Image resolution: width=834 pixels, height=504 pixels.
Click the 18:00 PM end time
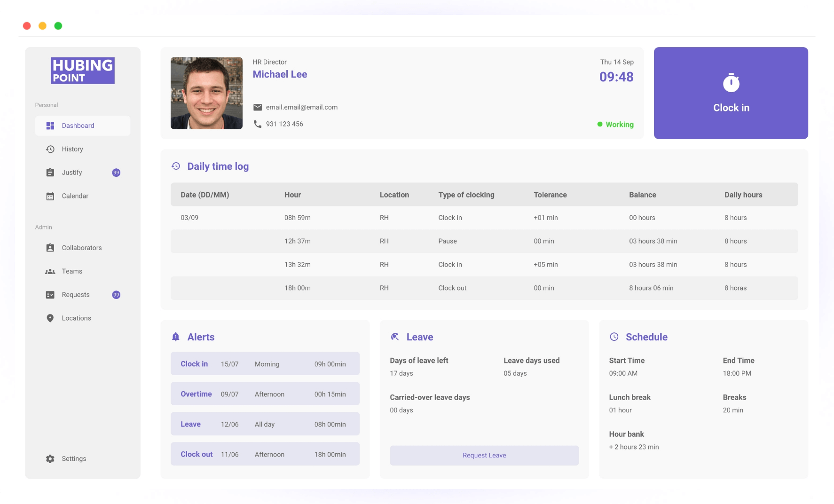pos(737,373)
